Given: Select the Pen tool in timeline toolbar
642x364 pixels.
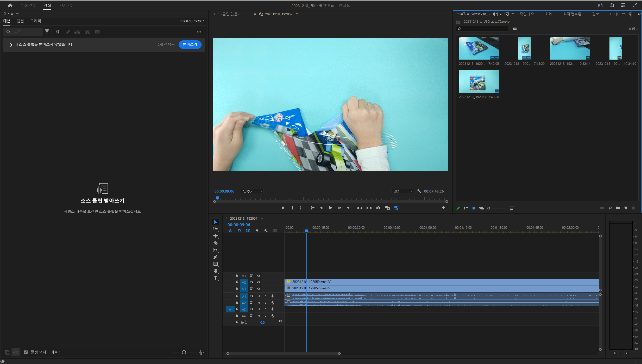Looking at the screenshot, I should [x=216, y=257].
